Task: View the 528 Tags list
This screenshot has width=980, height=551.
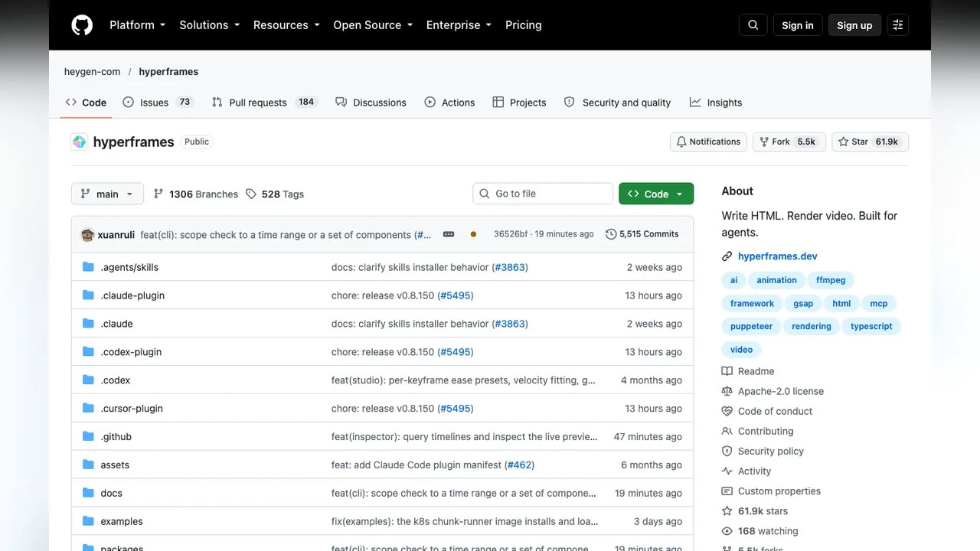Action: 275,194
